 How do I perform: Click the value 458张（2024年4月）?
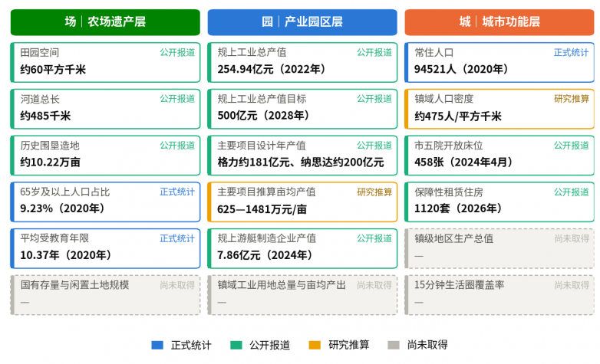(465, 162)
